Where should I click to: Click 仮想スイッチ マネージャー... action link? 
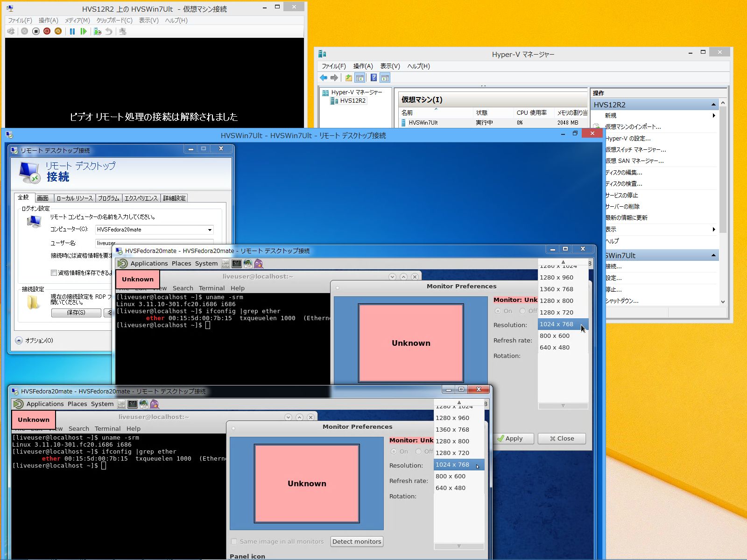pyautogui.click(x=635, y=150)
